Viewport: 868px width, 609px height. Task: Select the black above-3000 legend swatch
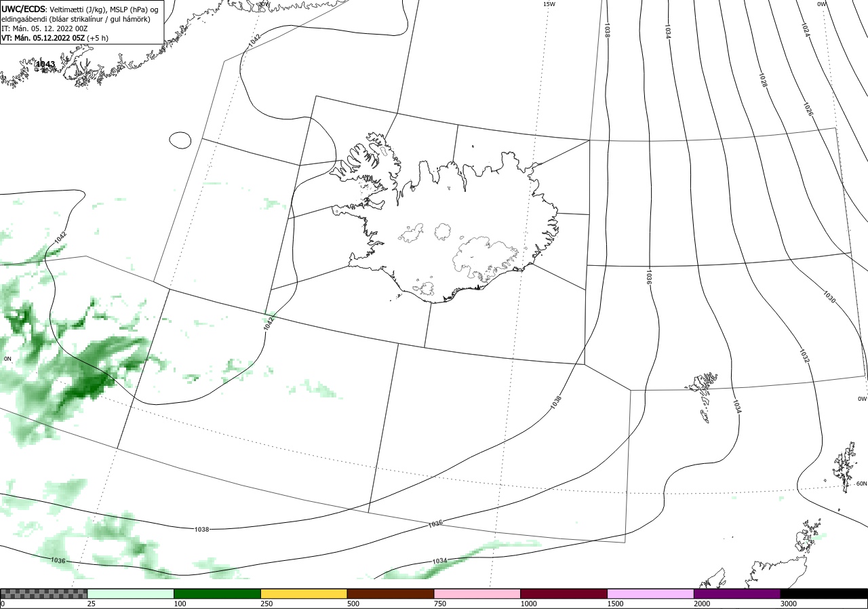[824, 593]
